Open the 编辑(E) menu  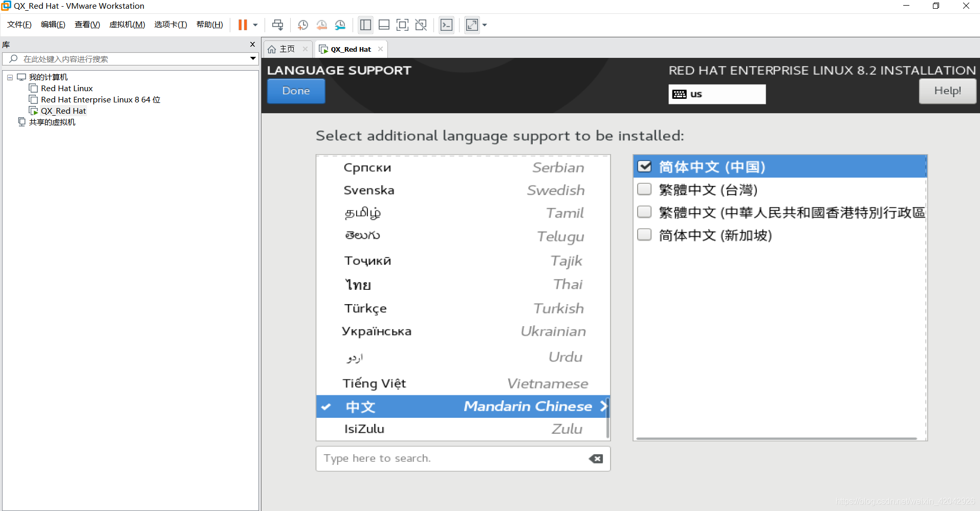pos(53,25)
